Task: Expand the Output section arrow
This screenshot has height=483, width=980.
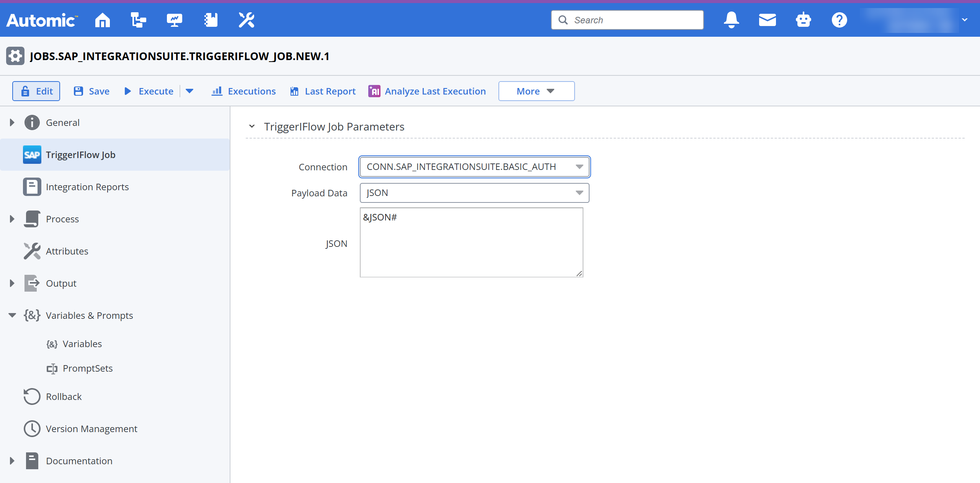Action: click(12, 283)
